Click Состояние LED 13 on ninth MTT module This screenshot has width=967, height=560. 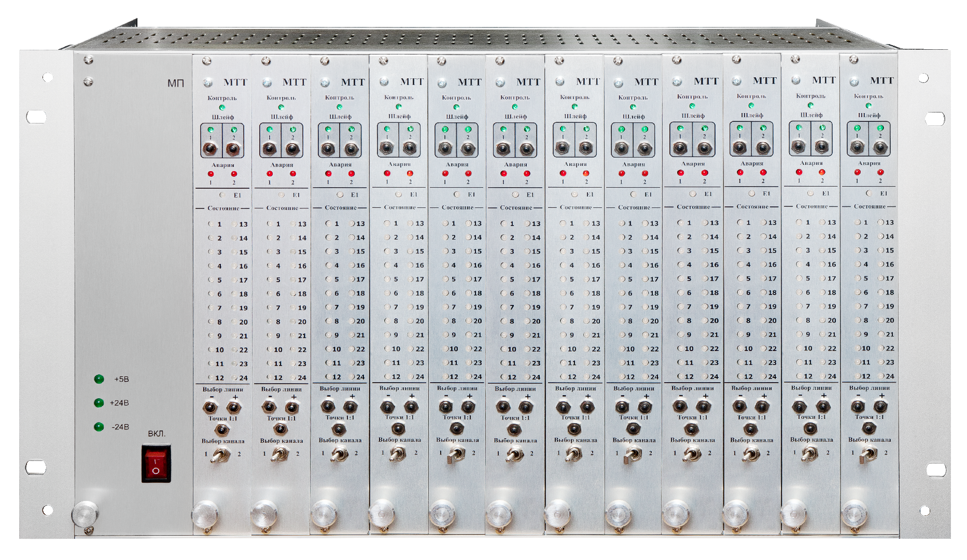pos(706,222)
